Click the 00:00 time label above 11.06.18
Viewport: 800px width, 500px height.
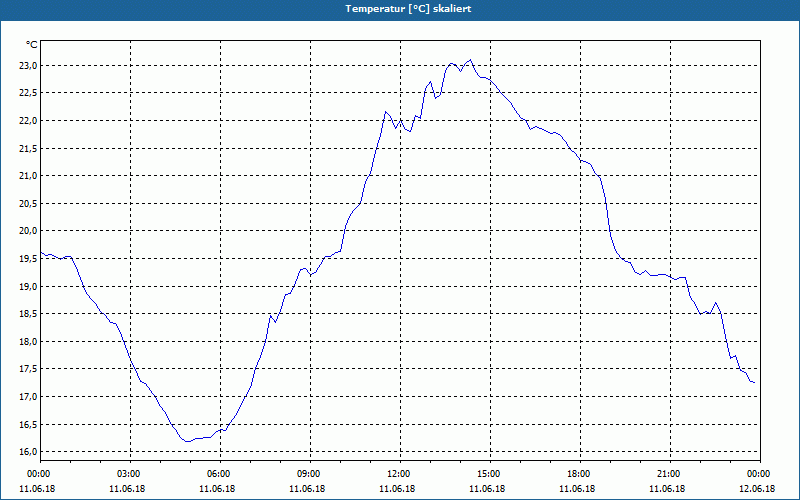pyautogui.click(x=40, y=474)
